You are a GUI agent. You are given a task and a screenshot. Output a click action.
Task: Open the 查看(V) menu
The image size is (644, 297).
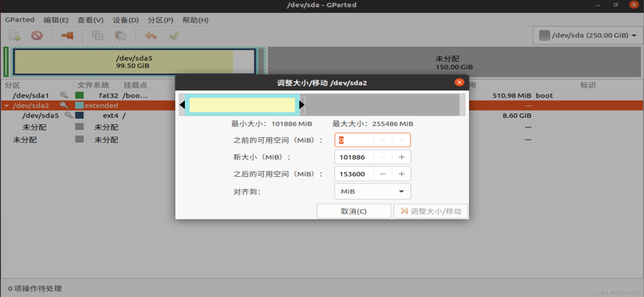91,20
